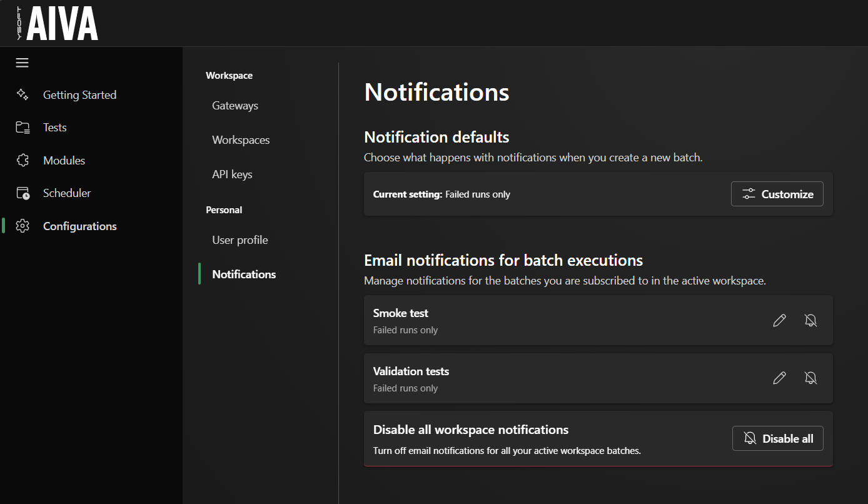Click the Scheduler calendar-clock icon
The height and width of the screenshot is (504, 868).
23,193
